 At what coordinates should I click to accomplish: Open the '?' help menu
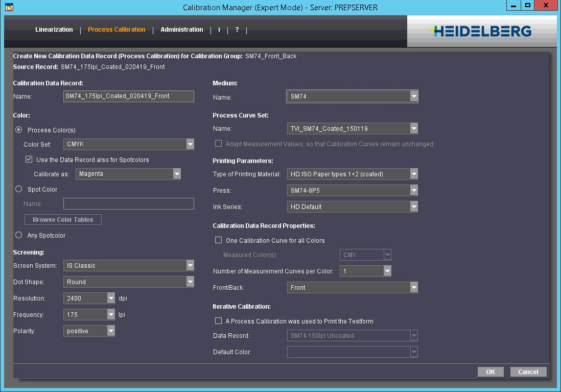click(x=237, y=30)
